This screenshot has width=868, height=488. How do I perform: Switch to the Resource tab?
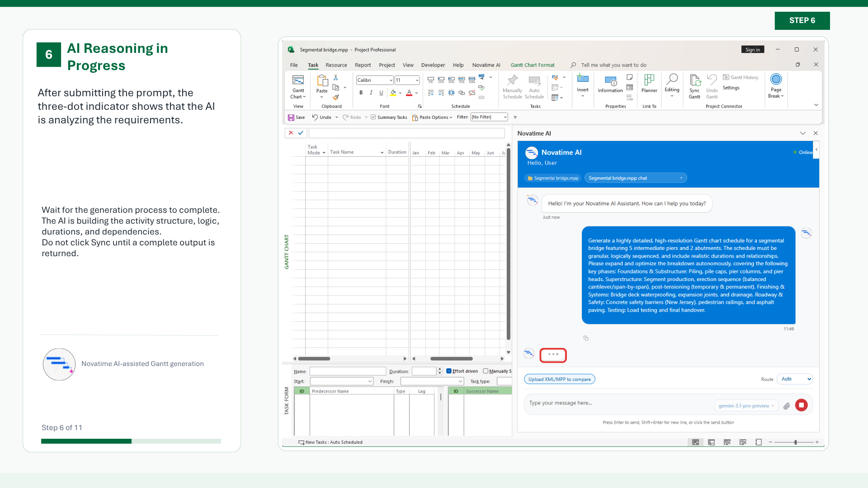[x=336, y=65]
